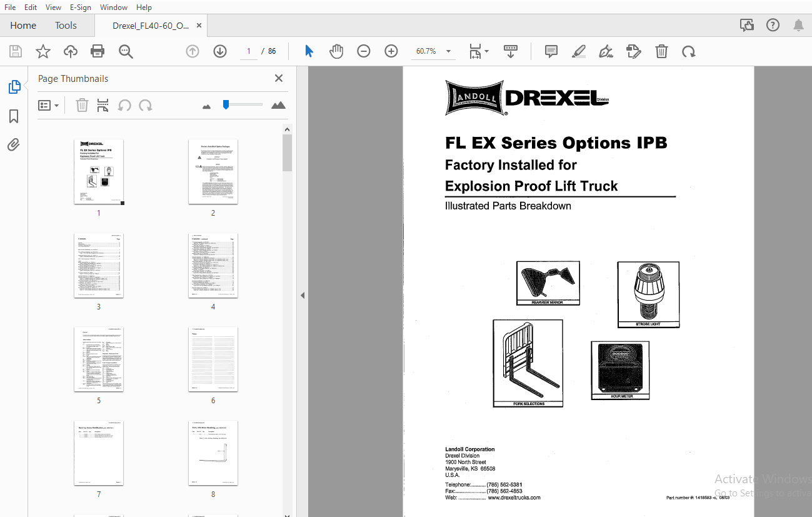
Task: Switch to the Tools tab
Action: point(66,26)
